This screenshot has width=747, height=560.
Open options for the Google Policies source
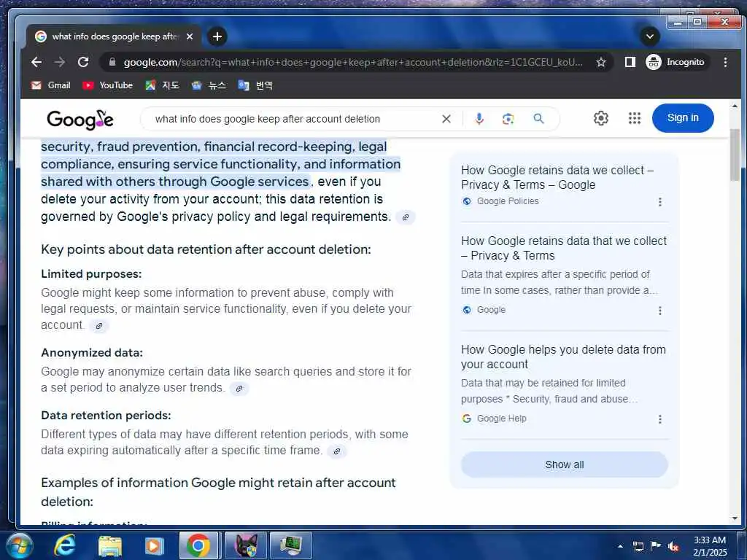pyautogui.click(x=659, y=202)
